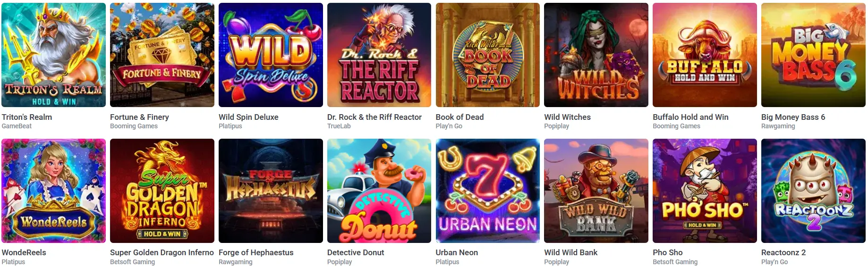Screen dimensions: 868x267
Task: Launch the Detective Donut game image
Action: click(379, 191)
